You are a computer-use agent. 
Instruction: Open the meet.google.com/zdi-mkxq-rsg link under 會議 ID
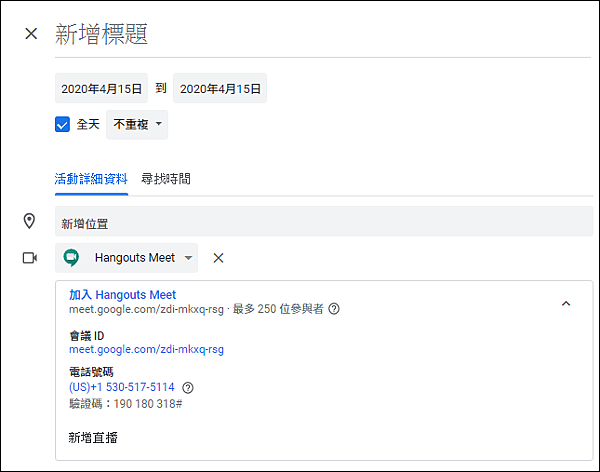coord(146,349)
